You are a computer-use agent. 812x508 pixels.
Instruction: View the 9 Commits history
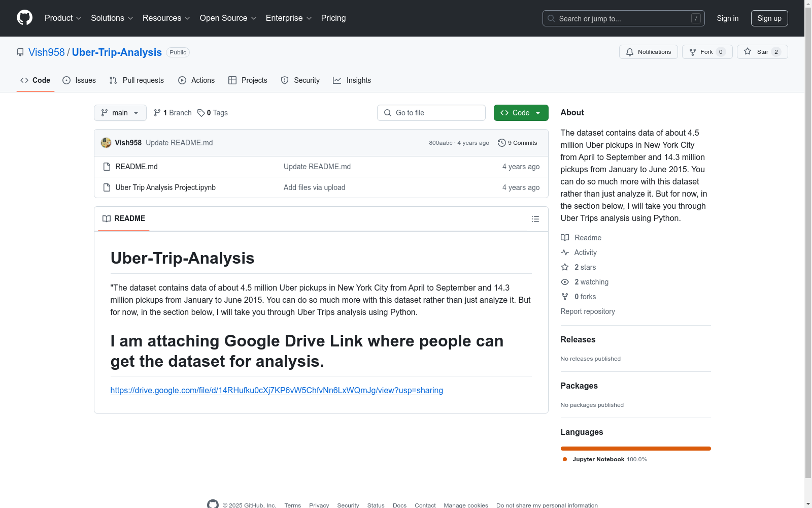pos(518,143)
